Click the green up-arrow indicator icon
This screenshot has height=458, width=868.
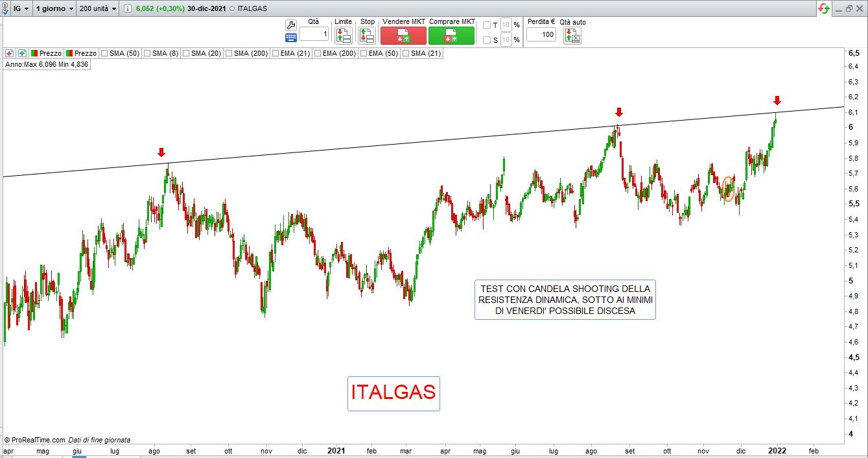22,53
